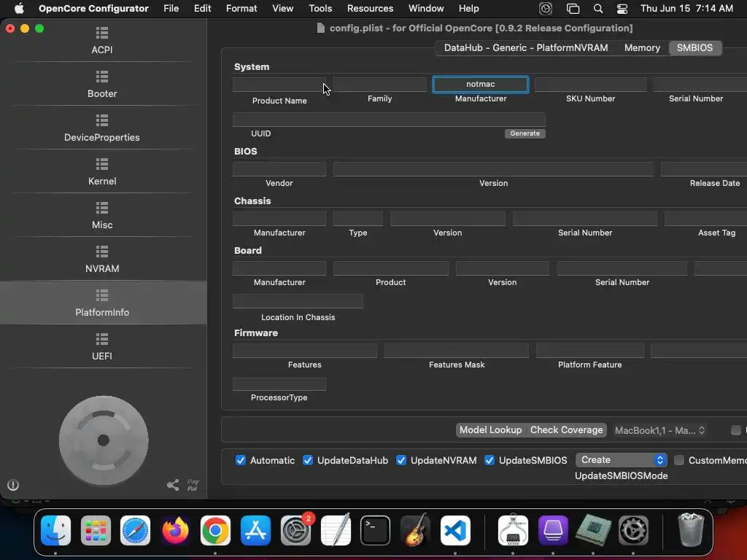This screenshot has width=747, height=560.
Task: Click the System UUID input field
Action: [389, 120]
